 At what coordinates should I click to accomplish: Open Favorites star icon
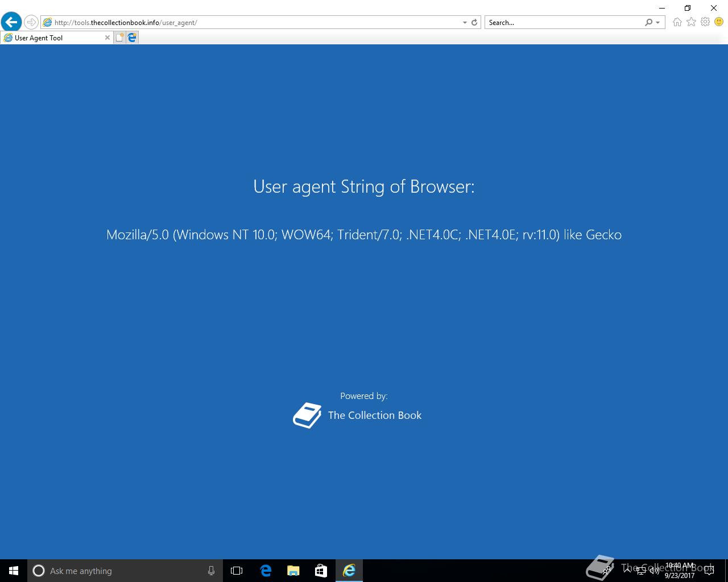(691, 22)
